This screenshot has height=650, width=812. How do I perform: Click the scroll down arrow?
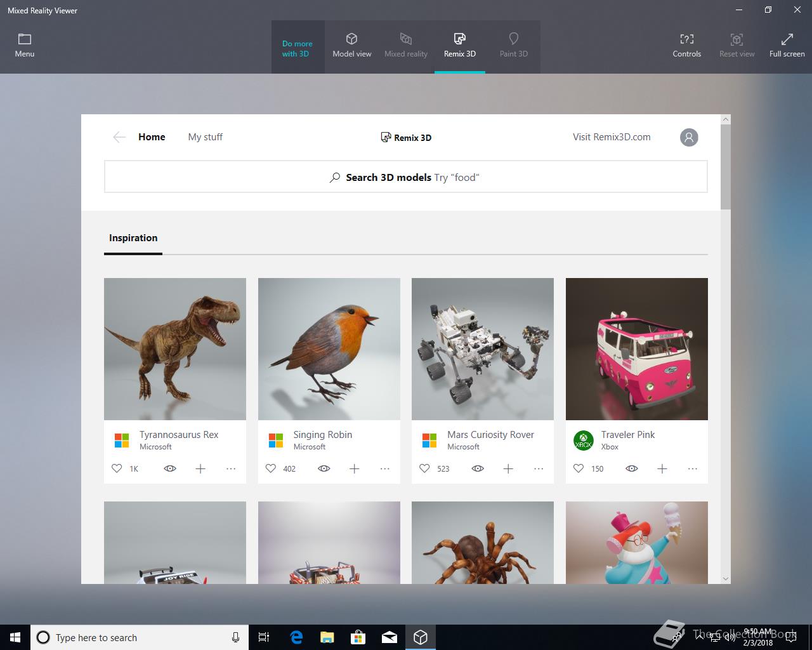point(726,579)
